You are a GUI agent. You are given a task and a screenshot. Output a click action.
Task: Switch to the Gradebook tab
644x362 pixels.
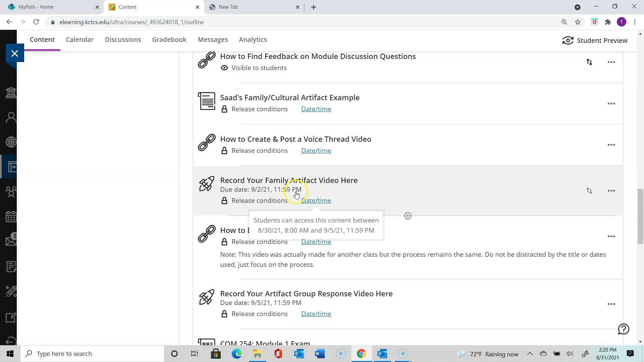click(169, 39)
